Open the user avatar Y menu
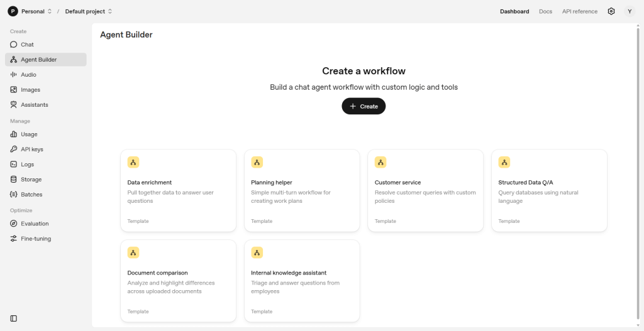 click(x=630, y=11)
